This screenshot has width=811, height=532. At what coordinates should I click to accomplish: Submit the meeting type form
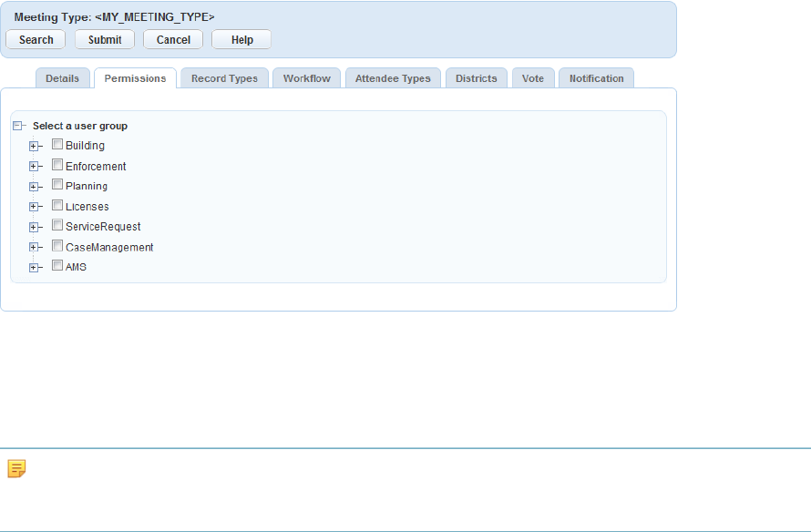105,40
